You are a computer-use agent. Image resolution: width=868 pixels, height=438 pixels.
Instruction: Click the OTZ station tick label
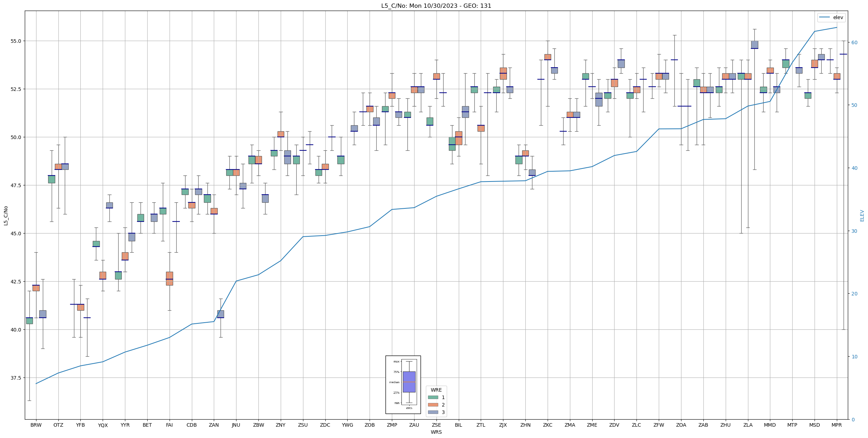(58, 425)
